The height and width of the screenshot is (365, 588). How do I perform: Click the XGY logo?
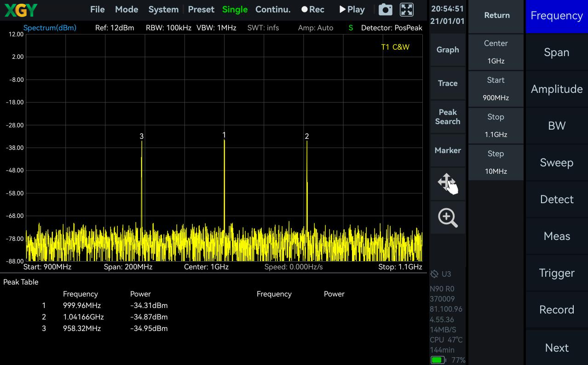tap(21, 10)
